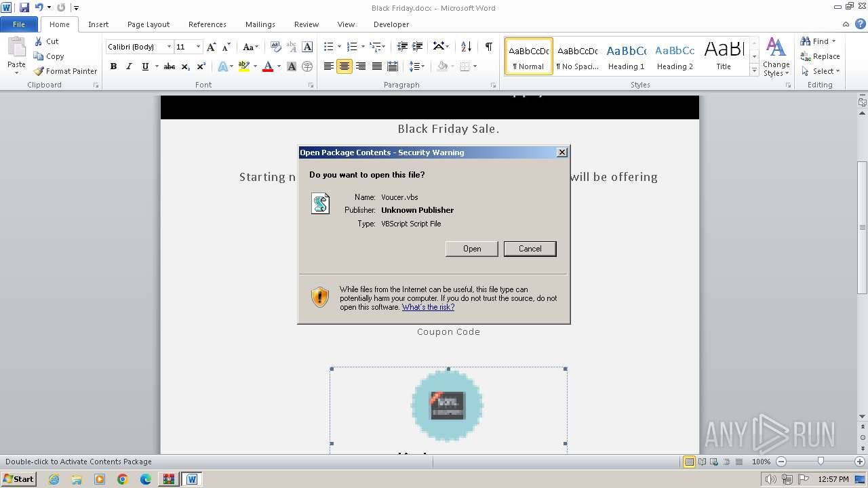Viewport: 868px width, 488px height.
Task: Decrease indent icon
Action: click(402, 47)
